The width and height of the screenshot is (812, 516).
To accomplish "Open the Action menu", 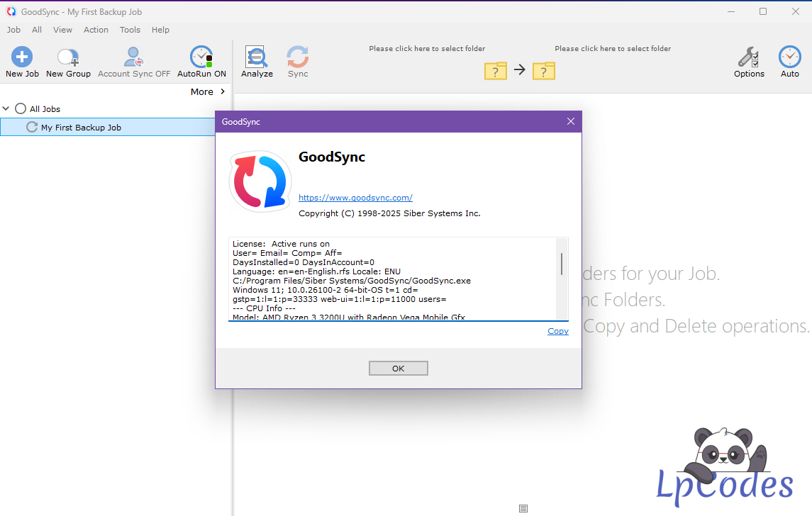I will [96, 30].
